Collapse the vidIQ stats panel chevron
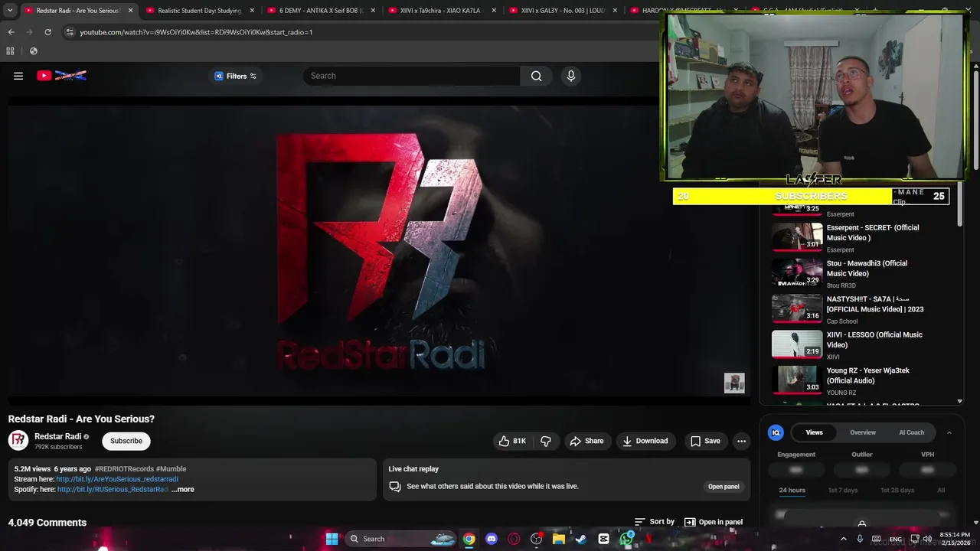This screenshot has height=551, width=980. [949, 432]
